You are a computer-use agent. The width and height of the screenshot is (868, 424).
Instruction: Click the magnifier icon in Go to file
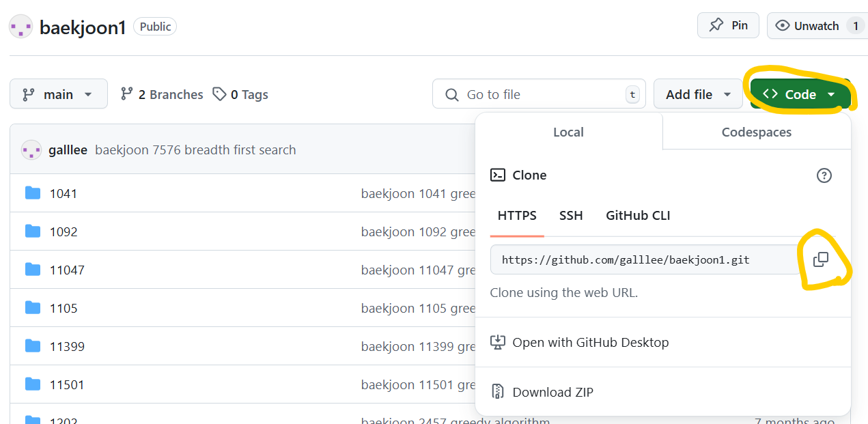pyautogui.click(x=451, y=95)
